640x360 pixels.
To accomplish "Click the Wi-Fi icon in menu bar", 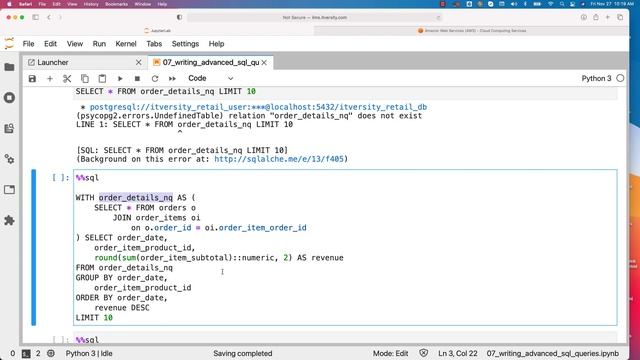I will [550, 4].
